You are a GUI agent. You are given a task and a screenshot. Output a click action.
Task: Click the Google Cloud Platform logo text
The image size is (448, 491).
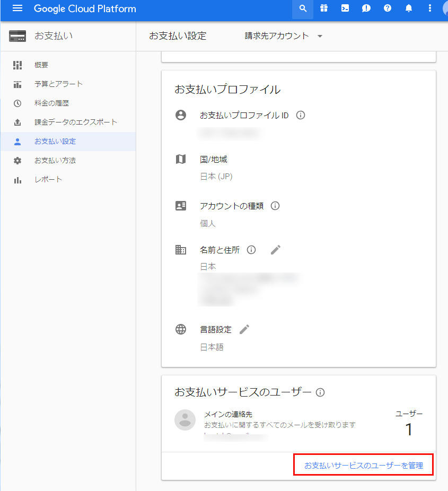pyautogui.click(x=85, y=8)
